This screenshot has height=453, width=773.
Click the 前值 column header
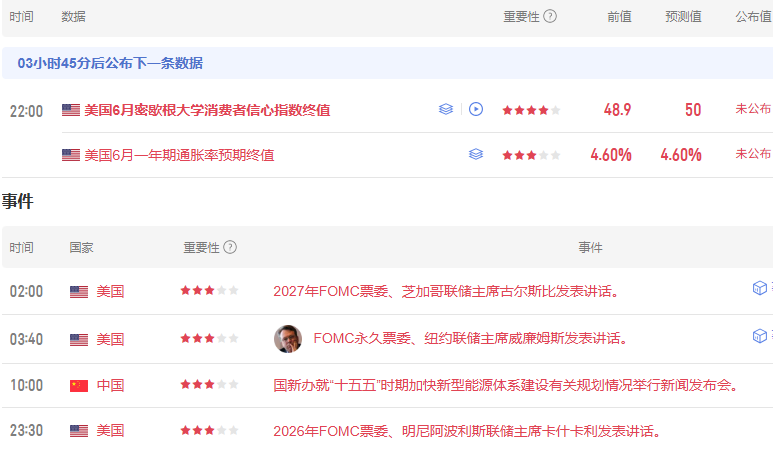click(619, 17)
